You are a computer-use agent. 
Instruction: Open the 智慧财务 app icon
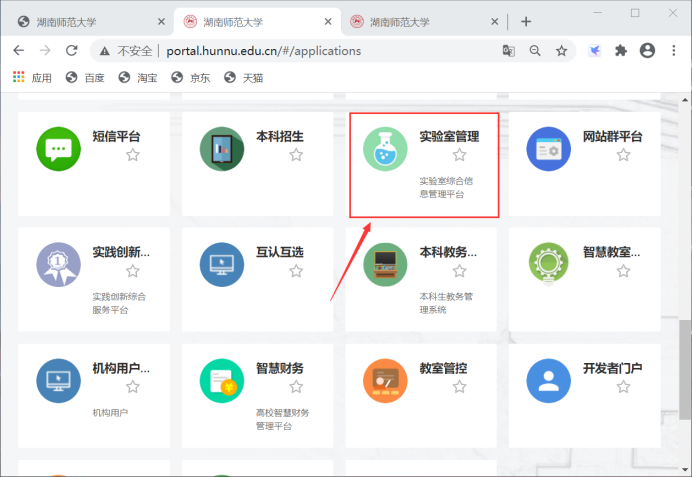click(221, 380)
